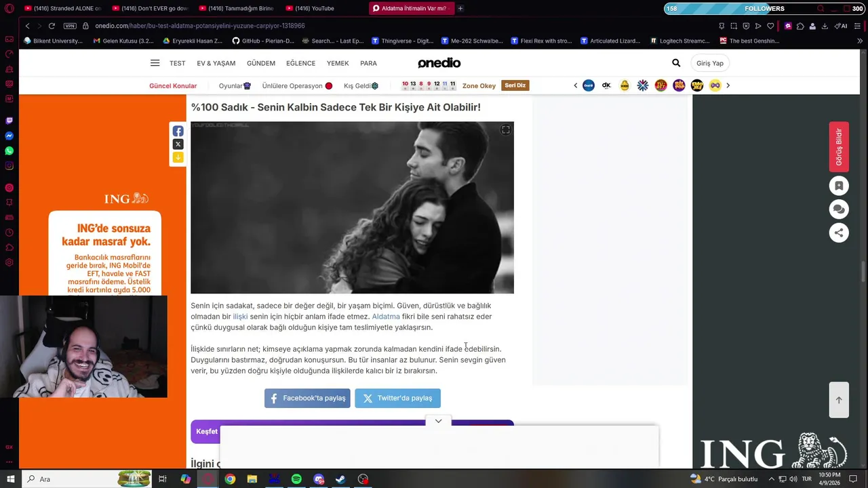Open Google Chrome from the taskbar

click(x=230, y=479)
